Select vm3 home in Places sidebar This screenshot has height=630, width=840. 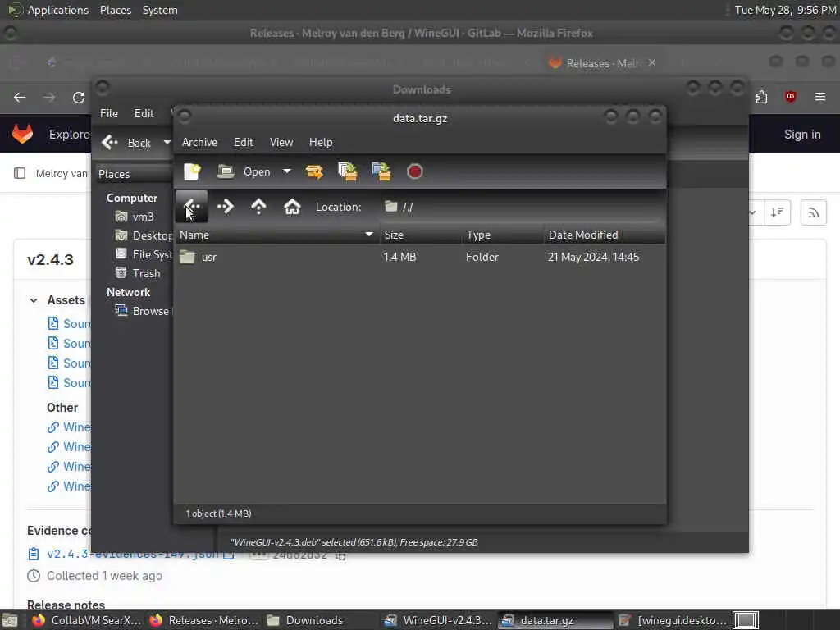pyautogui.click(x=135, y=217)
